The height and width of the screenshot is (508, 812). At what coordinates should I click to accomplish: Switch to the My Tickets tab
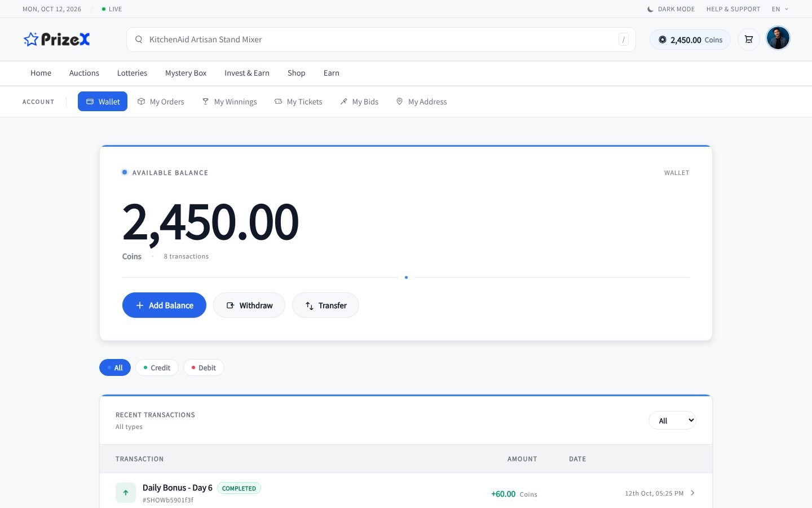click(298, 102)
